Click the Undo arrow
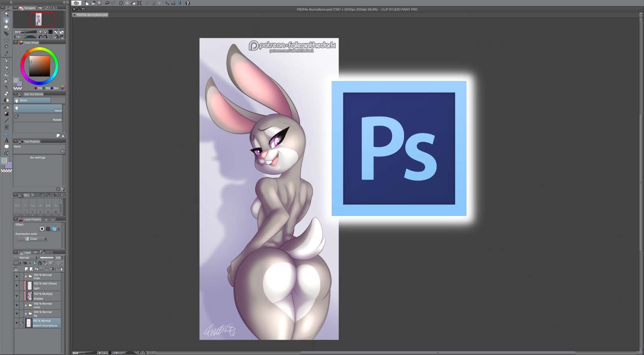 pos(107,3)
